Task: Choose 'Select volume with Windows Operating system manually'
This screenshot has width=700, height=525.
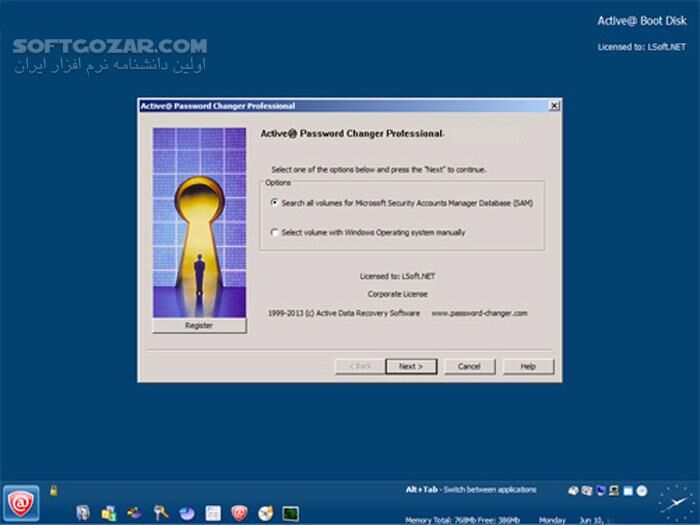Action: [x=275, y=233]
